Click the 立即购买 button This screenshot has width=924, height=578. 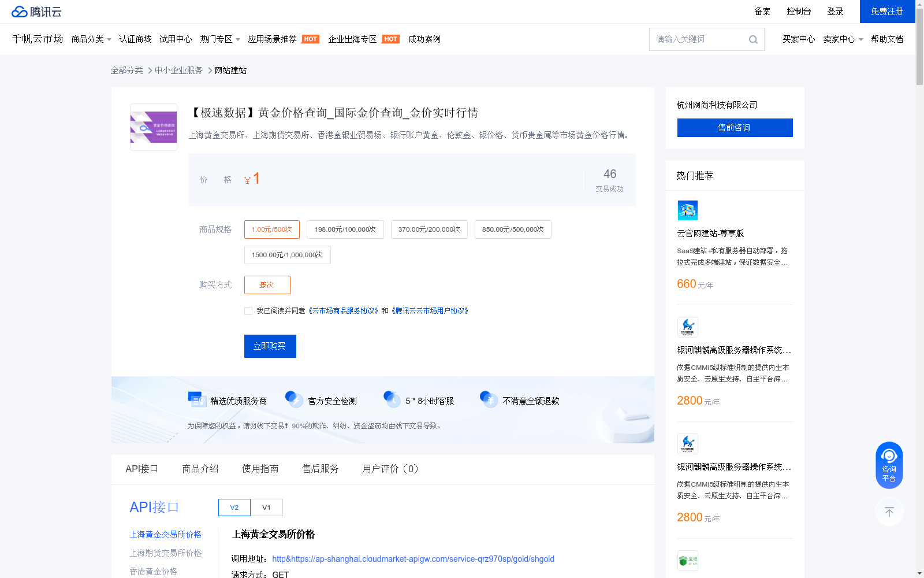270,346
